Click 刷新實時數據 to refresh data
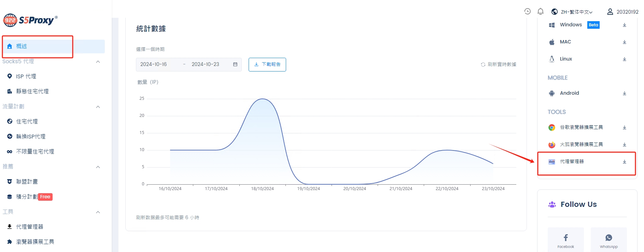 [x=499, y=65]
